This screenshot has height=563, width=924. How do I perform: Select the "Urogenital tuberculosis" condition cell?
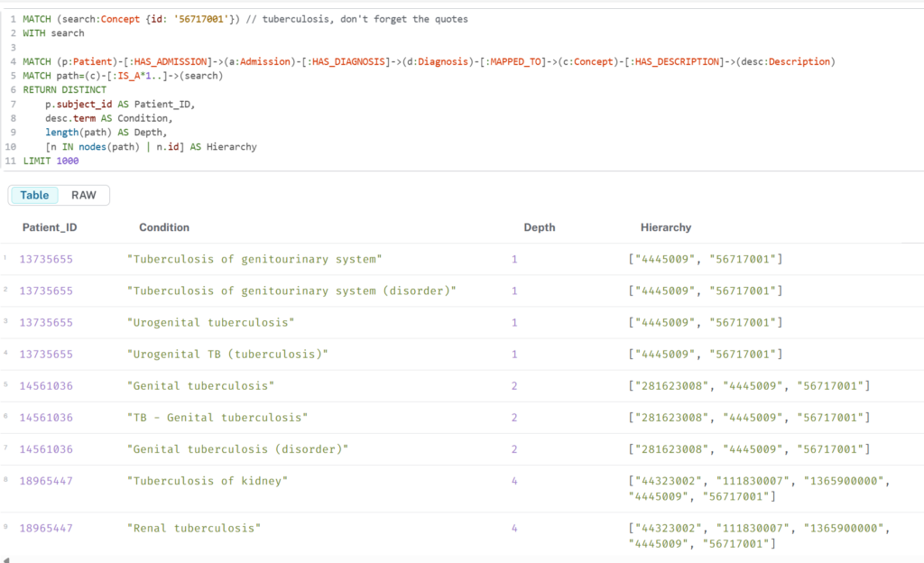(x=211, y=323)
